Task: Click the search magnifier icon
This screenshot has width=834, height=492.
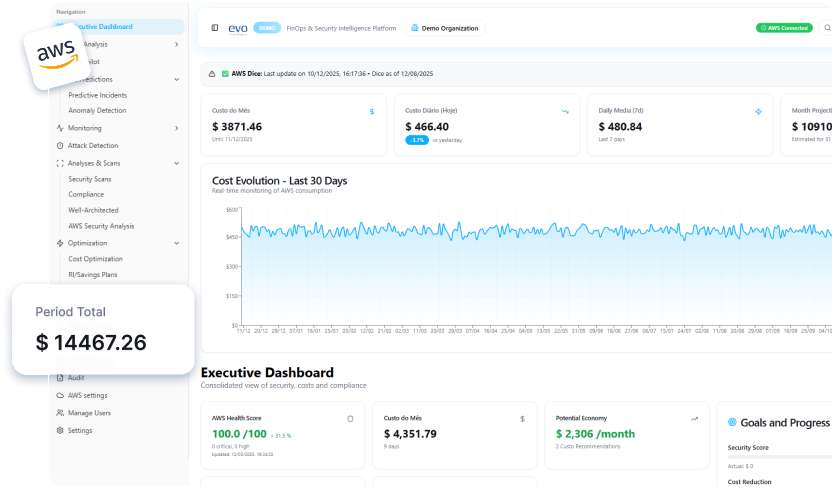Action: (827, 28)
